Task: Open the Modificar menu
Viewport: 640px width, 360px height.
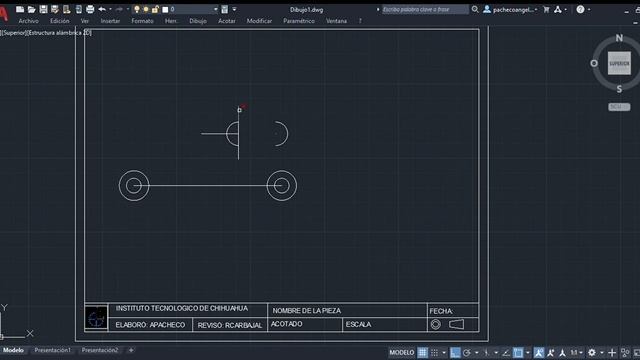Action: (259, 21)
